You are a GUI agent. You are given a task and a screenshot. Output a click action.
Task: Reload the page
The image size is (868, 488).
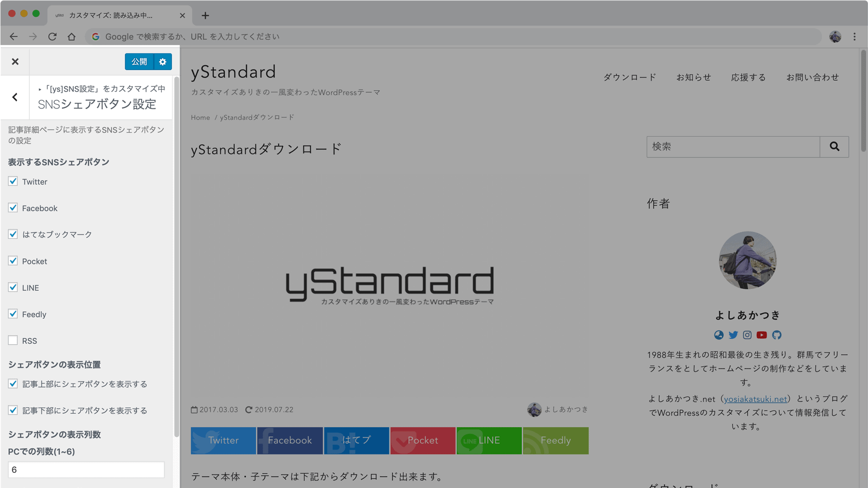(52, 36)
